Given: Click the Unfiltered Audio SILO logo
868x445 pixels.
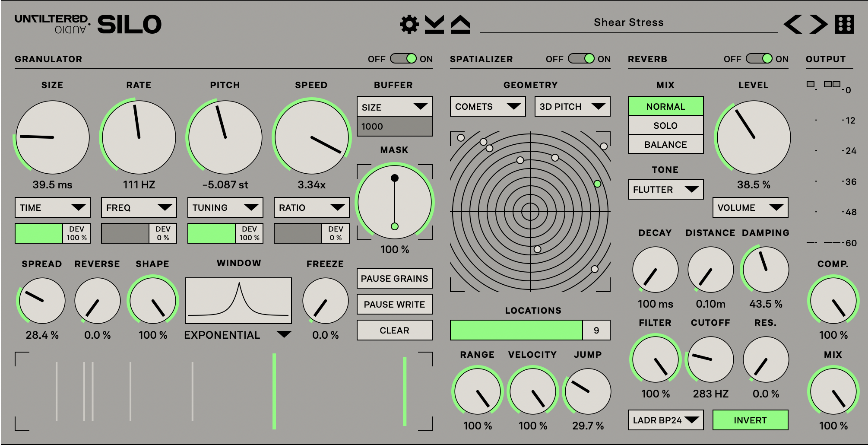Looking at the screenshot, I should point(88,24).
